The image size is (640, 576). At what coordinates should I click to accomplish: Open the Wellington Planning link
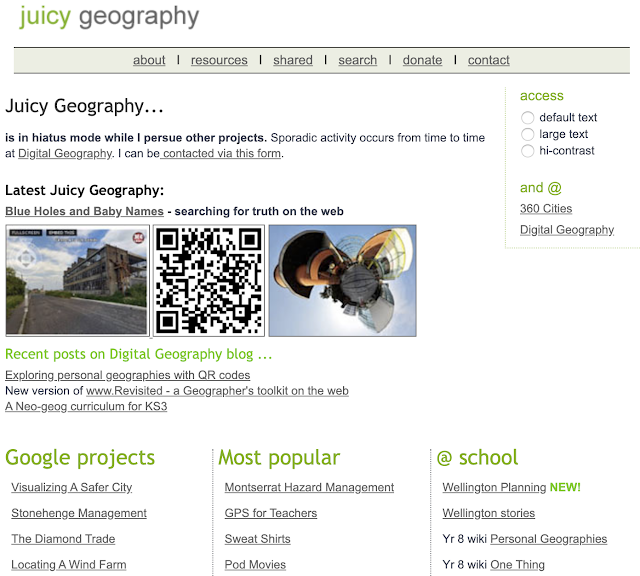pos(494,487)
